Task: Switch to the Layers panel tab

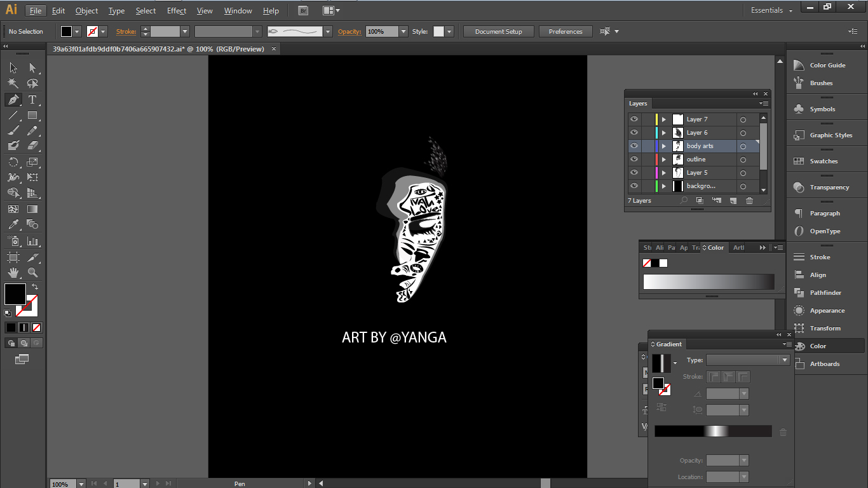Action: 638,104
